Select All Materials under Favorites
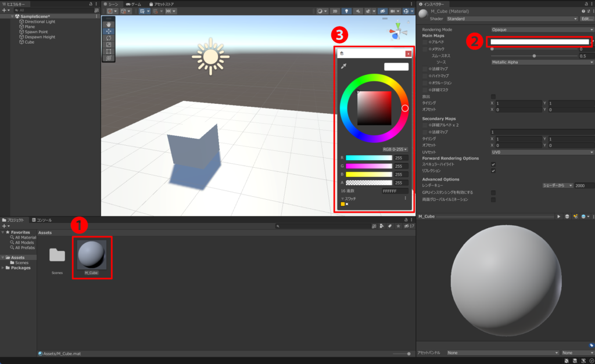595x364 pixels. [24, 237]
